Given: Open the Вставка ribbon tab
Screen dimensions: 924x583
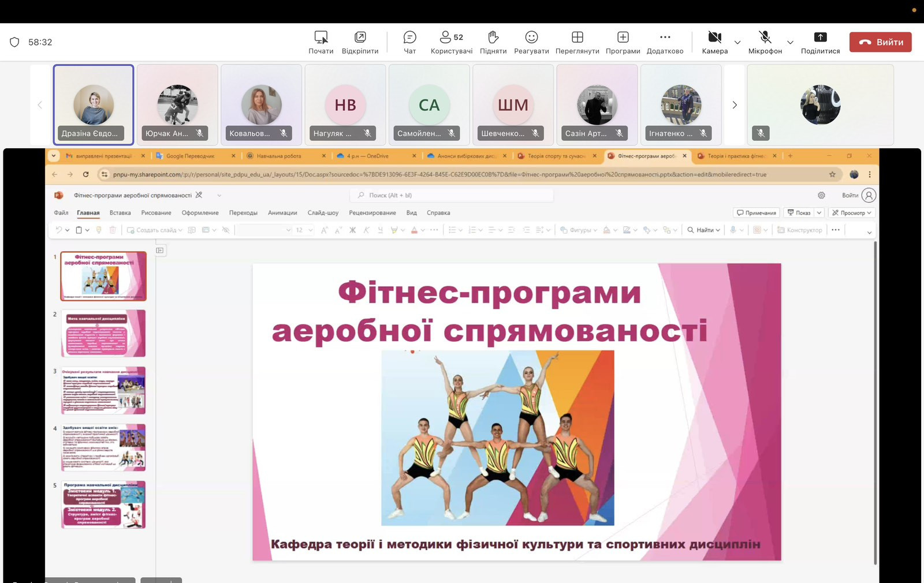Looking at the screenshot, I should [120, 213].
